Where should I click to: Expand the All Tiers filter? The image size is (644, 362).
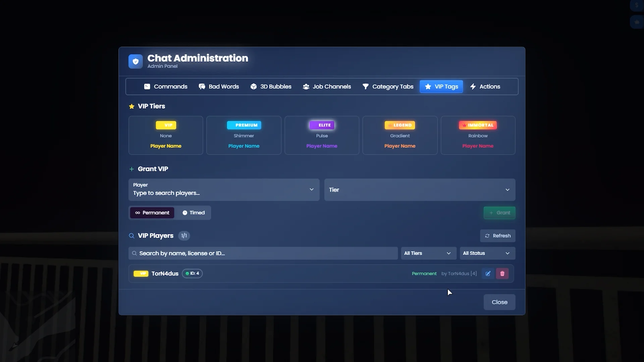(x=428, y=253)
